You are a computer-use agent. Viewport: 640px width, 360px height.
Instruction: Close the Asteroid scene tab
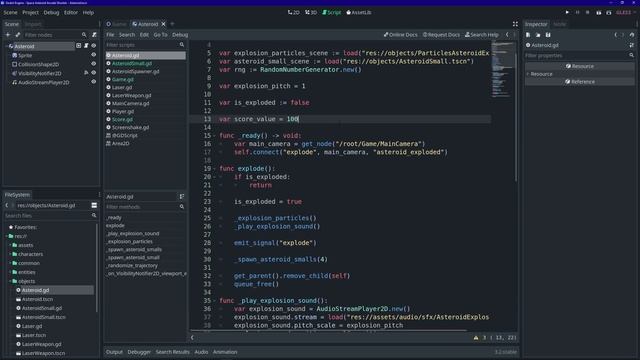click(163, 24)
